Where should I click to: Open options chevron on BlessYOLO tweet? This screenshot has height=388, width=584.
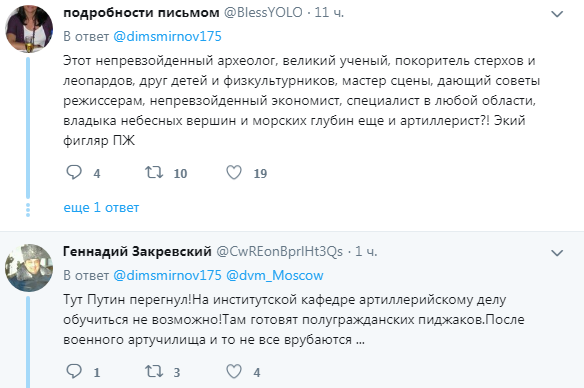(557, 14)
